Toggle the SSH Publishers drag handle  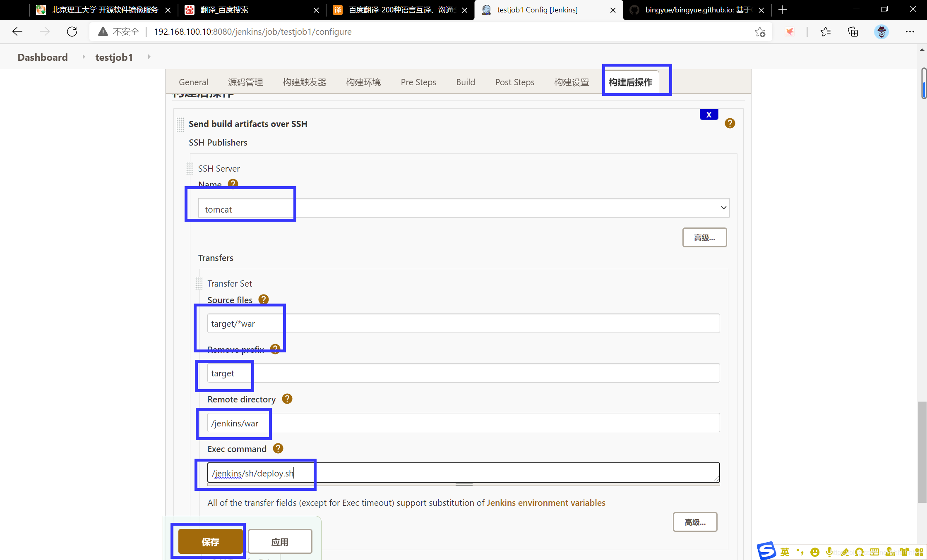tap(190, 168)
